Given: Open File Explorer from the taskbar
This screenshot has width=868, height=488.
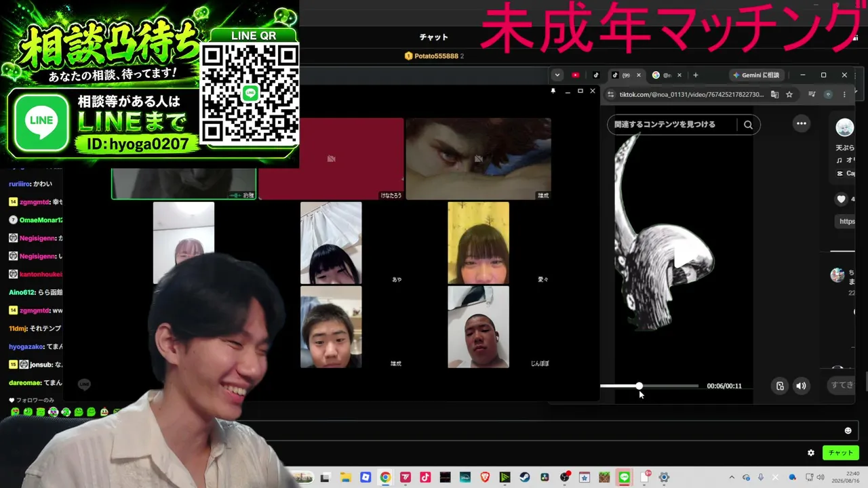Looking at the screenshot, I should click(345, 477).
